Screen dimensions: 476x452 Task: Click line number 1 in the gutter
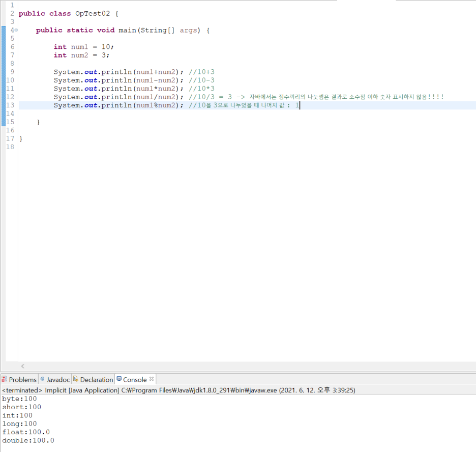[x=12, y=5]
